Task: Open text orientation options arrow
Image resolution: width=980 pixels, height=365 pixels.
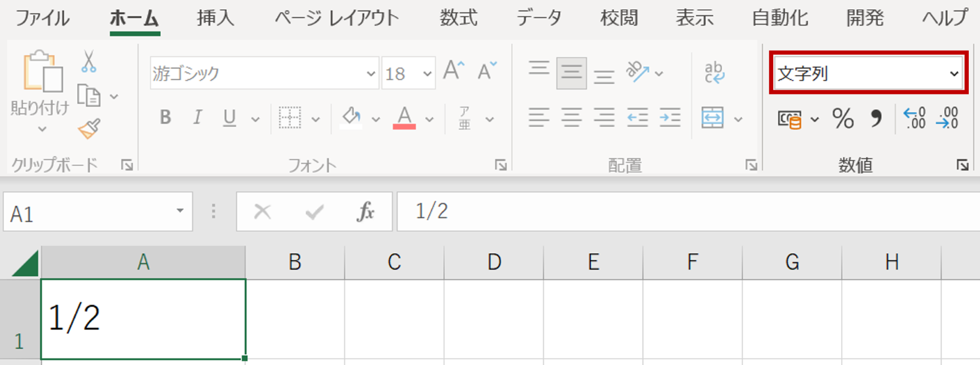Action: [x=659, y=74]
